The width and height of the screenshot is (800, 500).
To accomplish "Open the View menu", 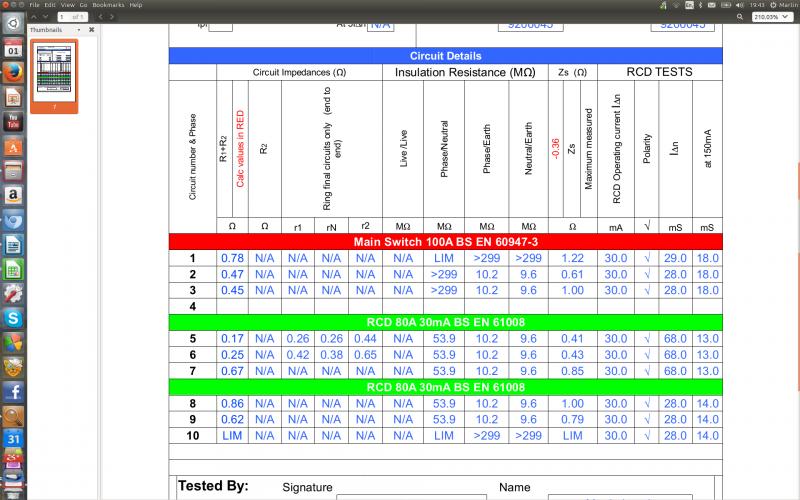I will click(x=69, y=5).
